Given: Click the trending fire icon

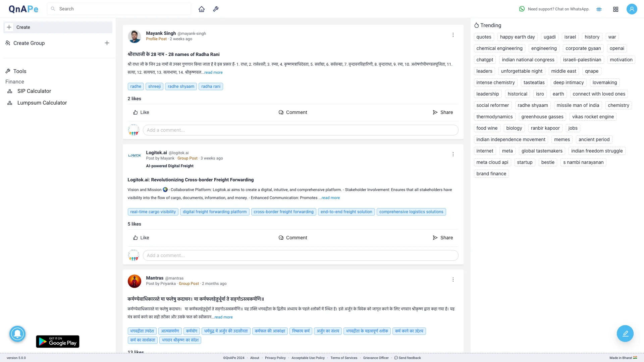Looking at the screenshot, I should click(477, 25).
